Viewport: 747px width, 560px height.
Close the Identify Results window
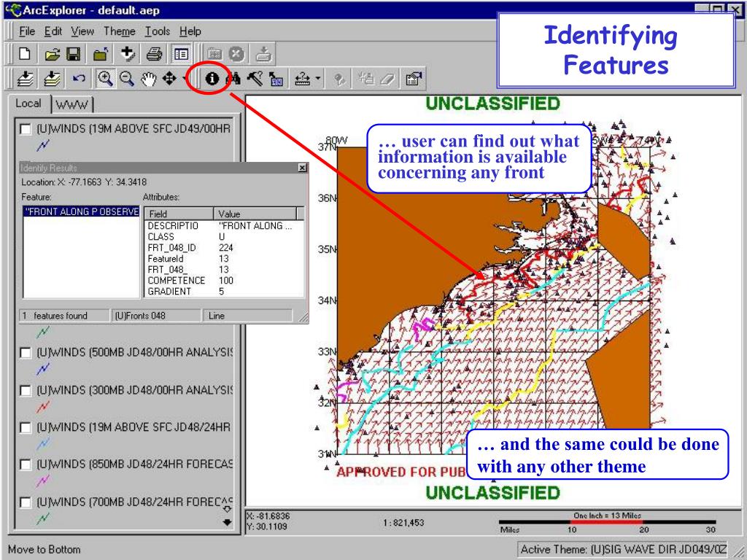[302, 168]
